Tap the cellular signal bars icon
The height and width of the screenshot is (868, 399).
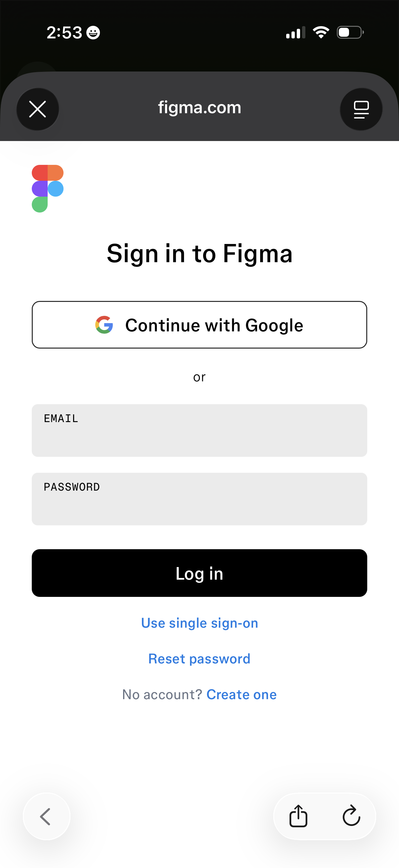pos(295,33)
